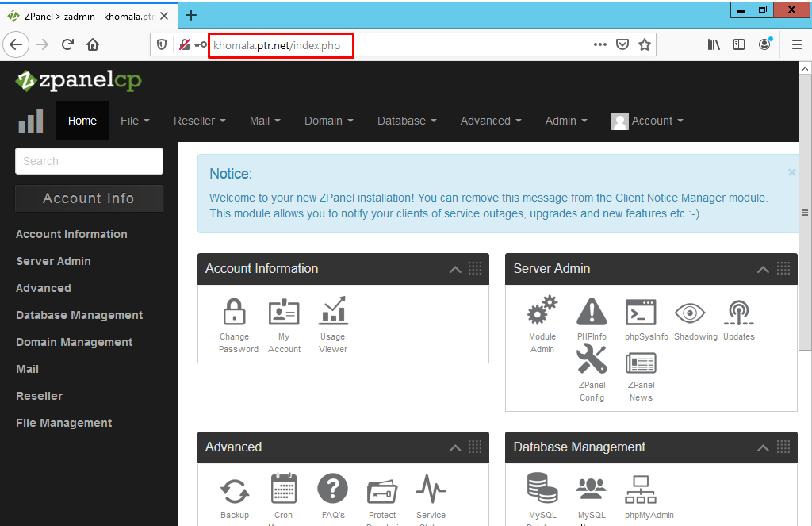Open the Module Admin gears icon
Image resolution: width=812 pixels, height=526 pixels.
pyautogui.click(x=542, y=310)
